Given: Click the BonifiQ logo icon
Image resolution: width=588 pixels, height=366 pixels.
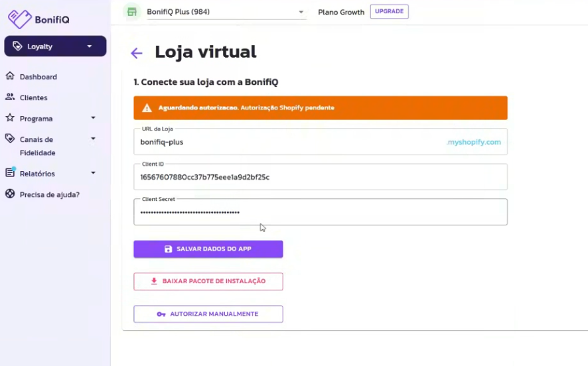Looking at the screenshot, I should coord(20,19).
